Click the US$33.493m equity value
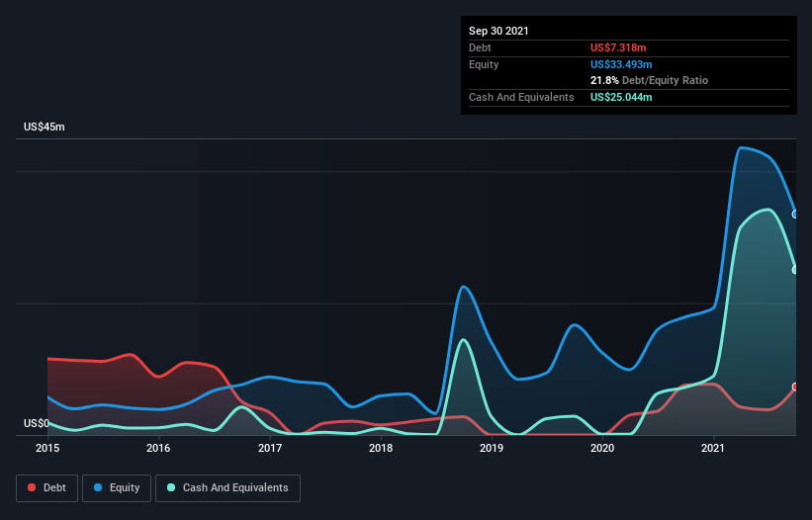 pyautogui.click(x=621, y=64)
